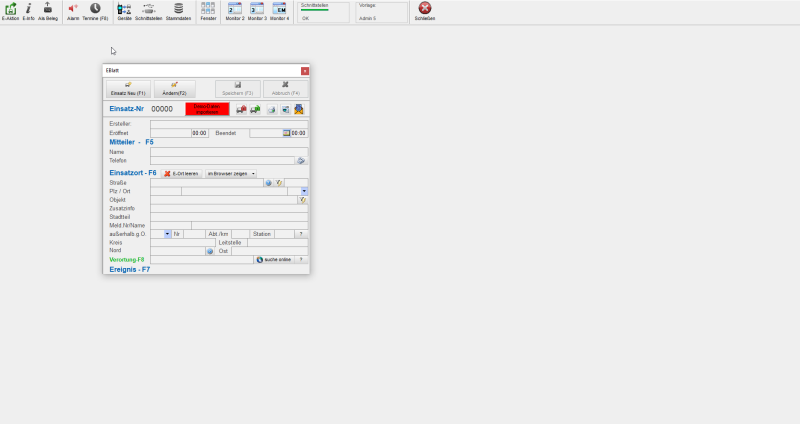Image resolution: width=800 pixels, height=424 pixels.
Task: Open the Geräte toolbar icon
Action: pyautogui.click(x=124, y=8)
